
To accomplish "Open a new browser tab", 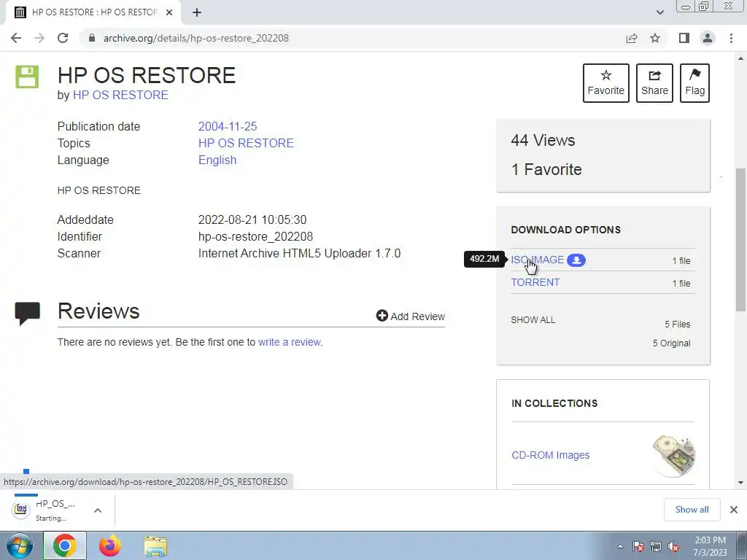I will point(197,12).
